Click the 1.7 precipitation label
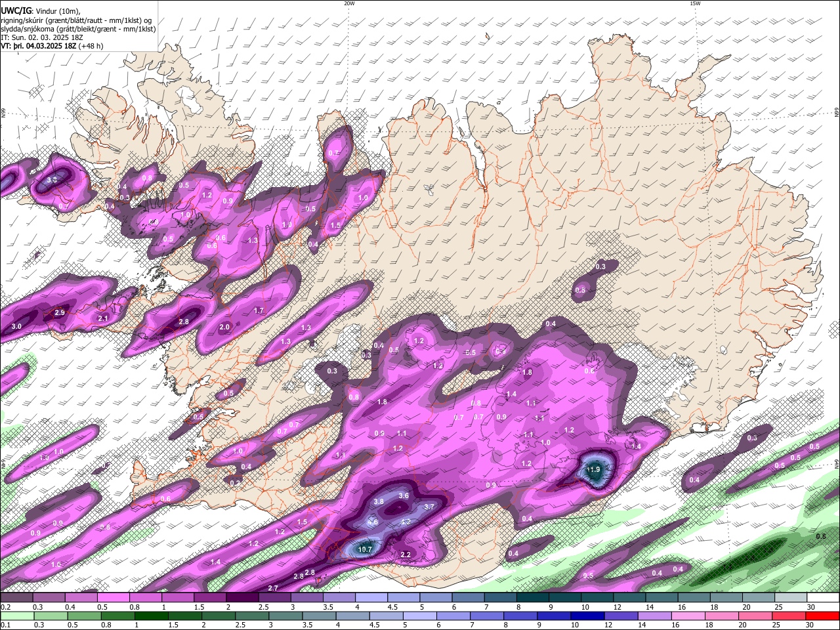840x630 pixels. click(259, 311)
